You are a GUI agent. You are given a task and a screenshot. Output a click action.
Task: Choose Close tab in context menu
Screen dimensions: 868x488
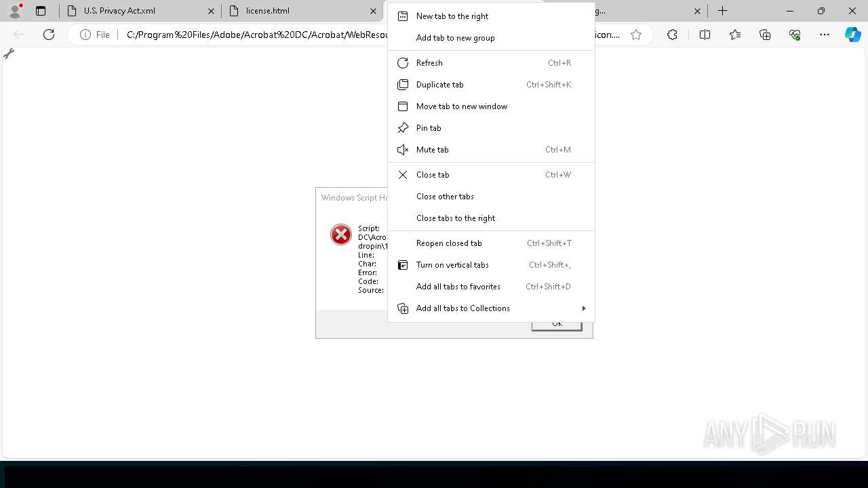[491, 175]
